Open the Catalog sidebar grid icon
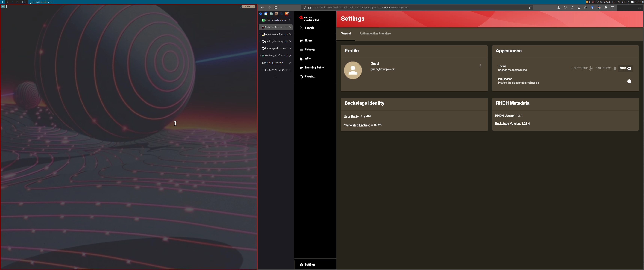 coord(301,49)
